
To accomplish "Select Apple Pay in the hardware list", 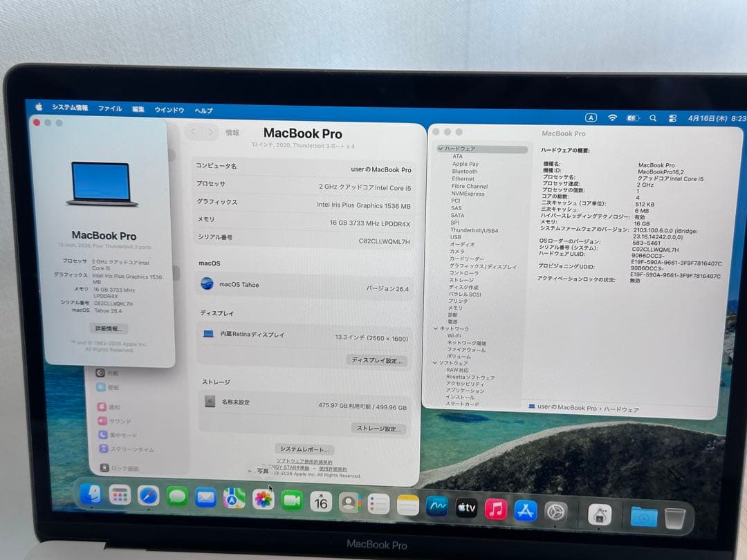I will pos(465,164).
